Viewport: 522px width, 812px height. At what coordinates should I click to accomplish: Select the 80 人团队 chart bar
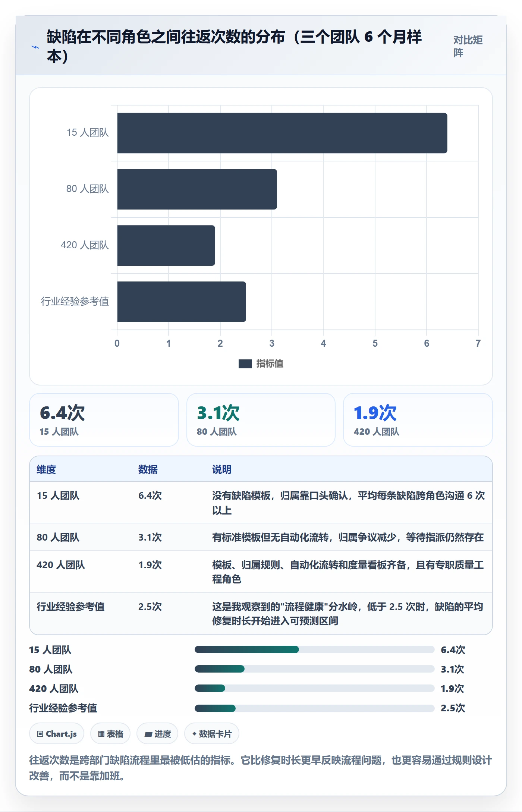coord(197,189)
